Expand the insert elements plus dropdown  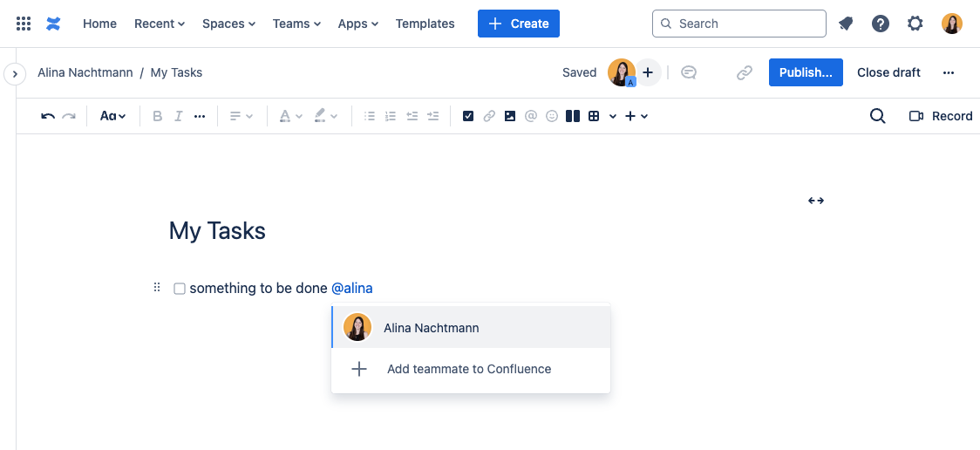(636, 116)
